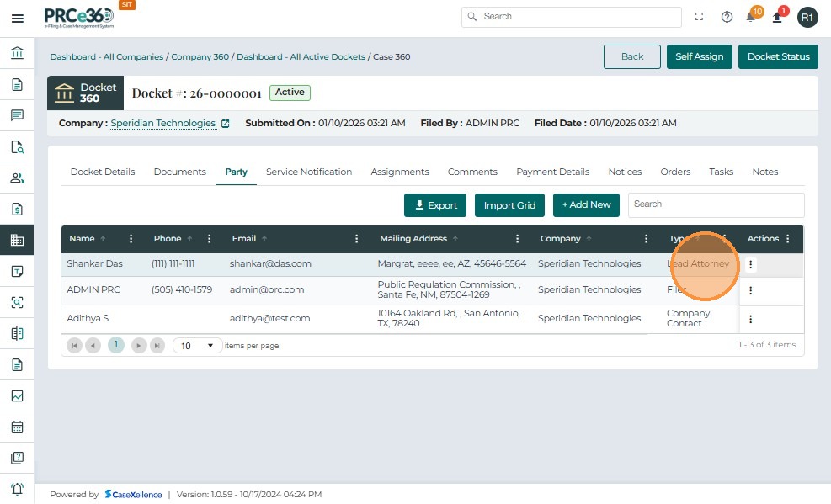
Task: Open Company column options menu
Action: [646, 239]
